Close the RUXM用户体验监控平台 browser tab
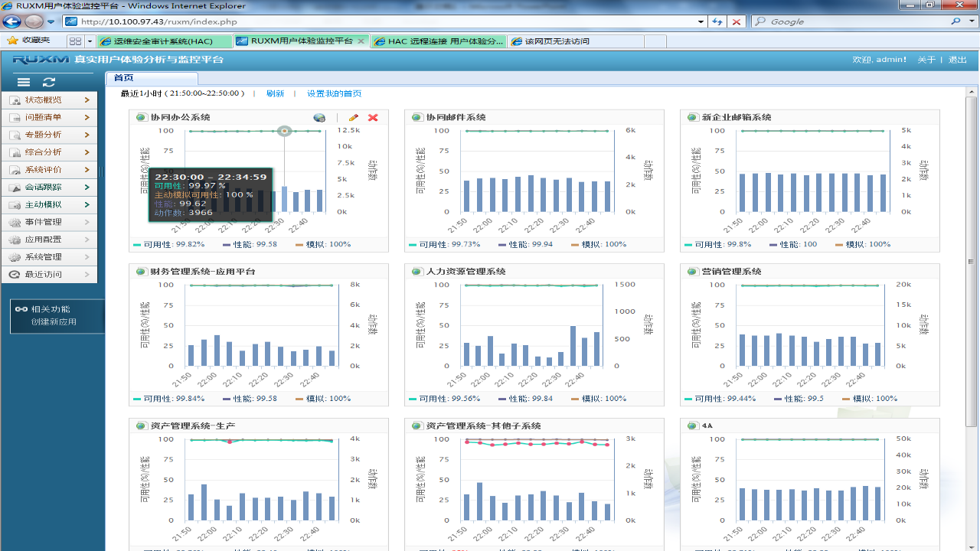The width and height of the screenshot is (980, 551). 361,41
